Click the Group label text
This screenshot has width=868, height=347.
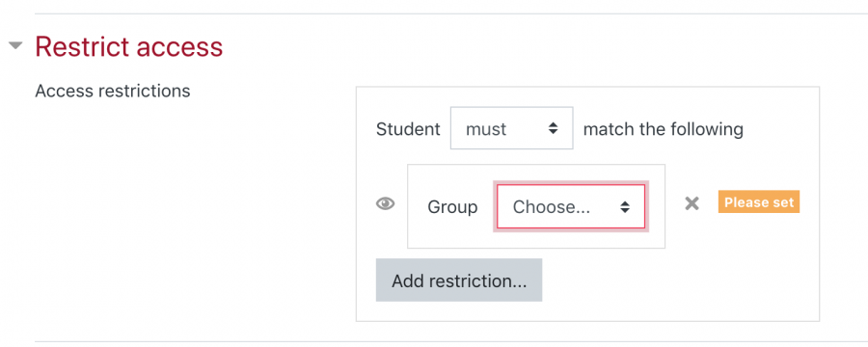tap(452, 207)
